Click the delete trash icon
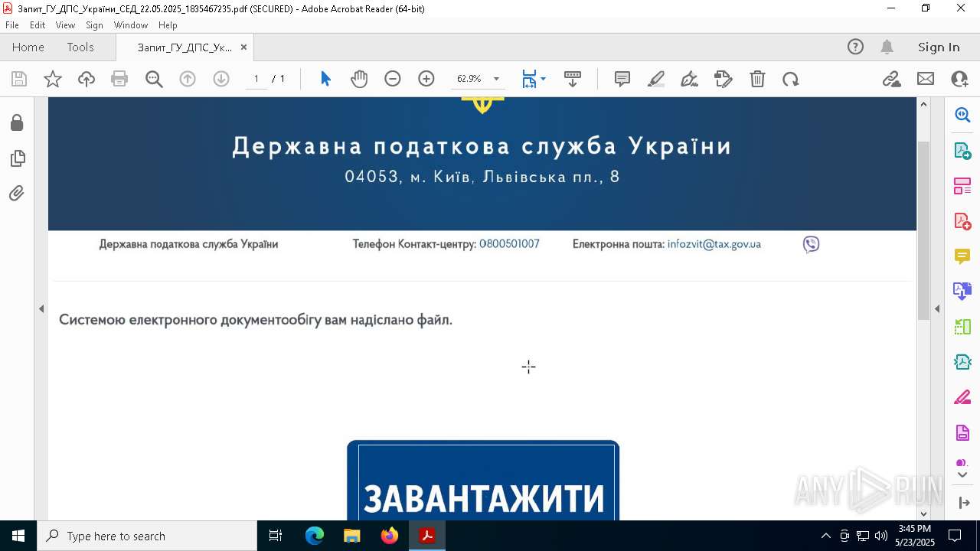Viewport: 980px width, 551px height. point(757,79)
